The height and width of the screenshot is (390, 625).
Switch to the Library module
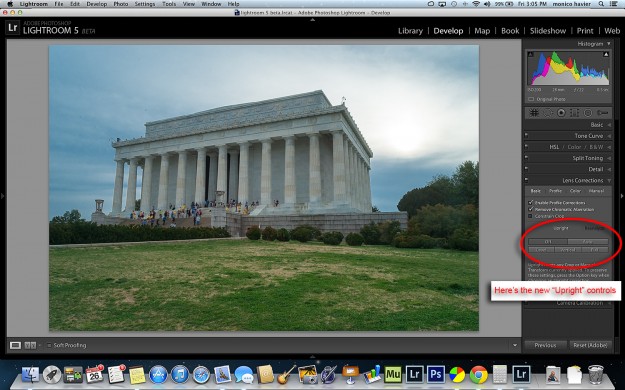[410, 31]
